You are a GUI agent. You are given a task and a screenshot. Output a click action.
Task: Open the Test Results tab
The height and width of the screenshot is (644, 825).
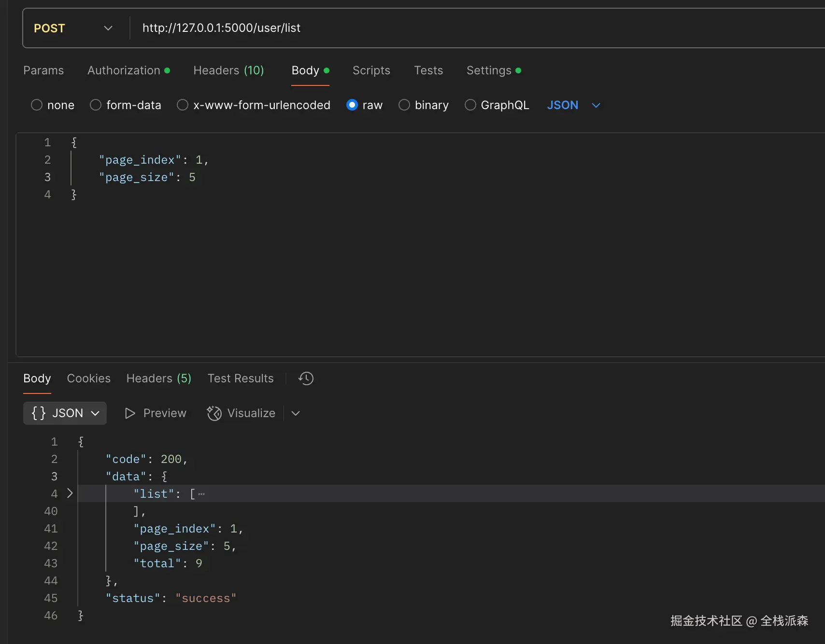241,378
